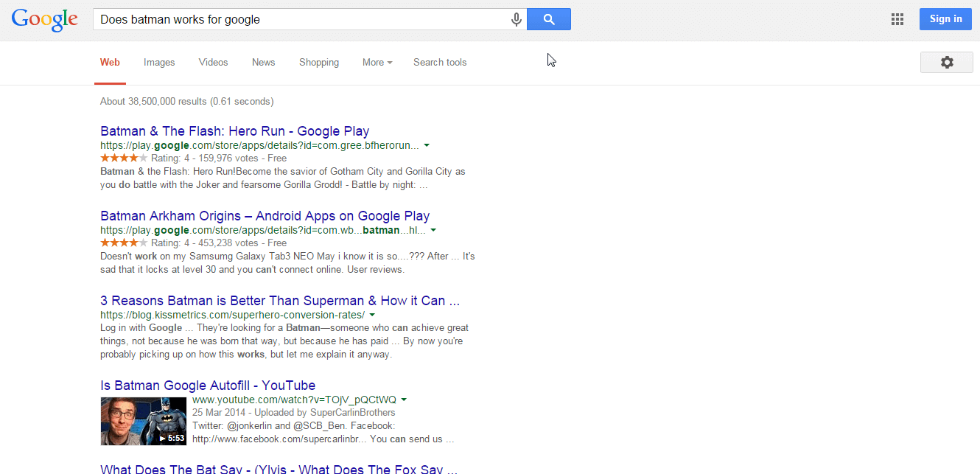Expand arrow beside Arkham Origins URL
This screenshot has height=474, width=980.
coord(433,230)
